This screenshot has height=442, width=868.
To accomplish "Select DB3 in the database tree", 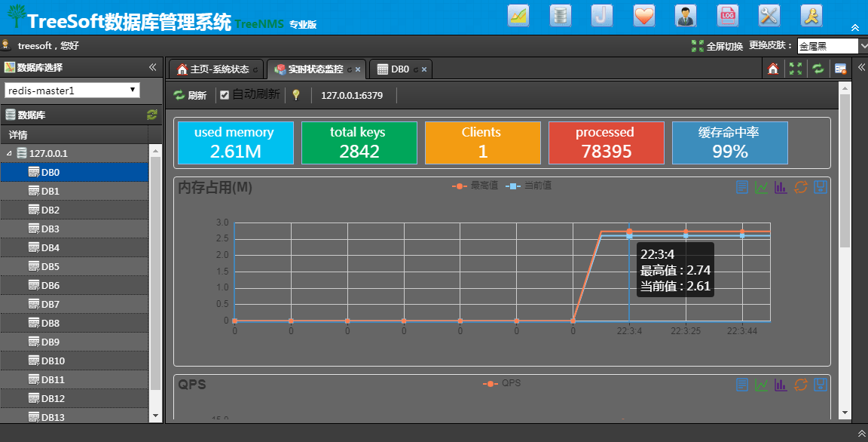I will click(x=74, y=229).
